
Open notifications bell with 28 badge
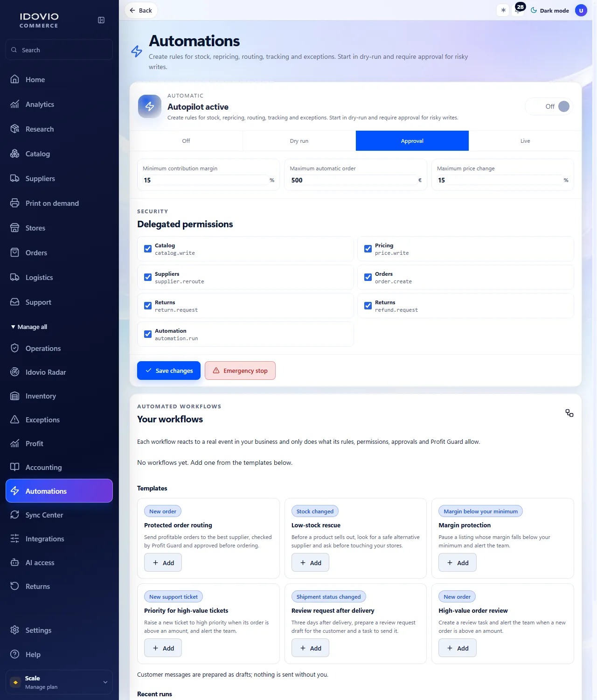(518, 10)
